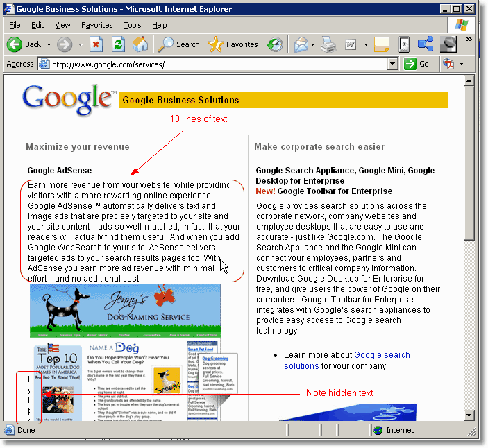This screenshot has height=448, width=488.
Task: Open the Favorites pane
Action: 233,44
